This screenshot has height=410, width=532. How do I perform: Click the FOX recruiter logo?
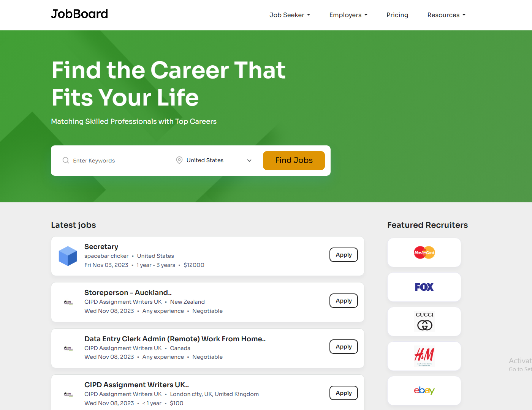point(424,287)
